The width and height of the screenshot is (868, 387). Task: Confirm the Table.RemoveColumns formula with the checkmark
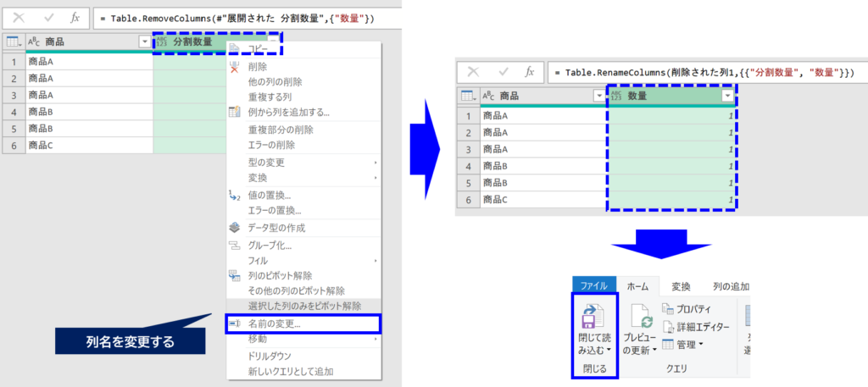(x=48, y=18)
